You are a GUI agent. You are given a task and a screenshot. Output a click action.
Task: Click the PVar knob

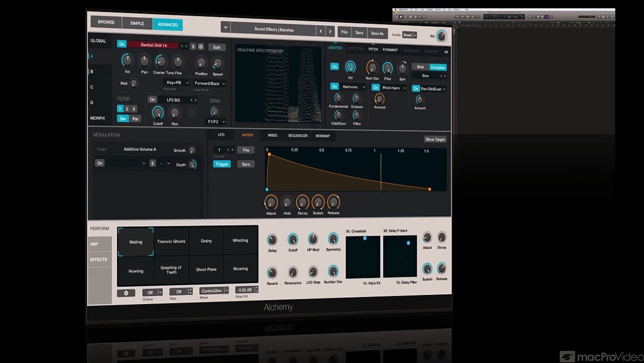point(388,68)
